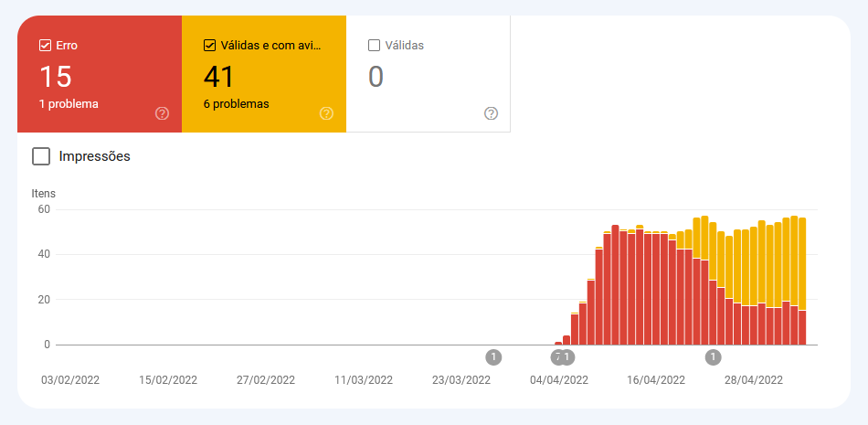Click the first tiny red bar in the chart
The image size is (868, 425).
558,343
